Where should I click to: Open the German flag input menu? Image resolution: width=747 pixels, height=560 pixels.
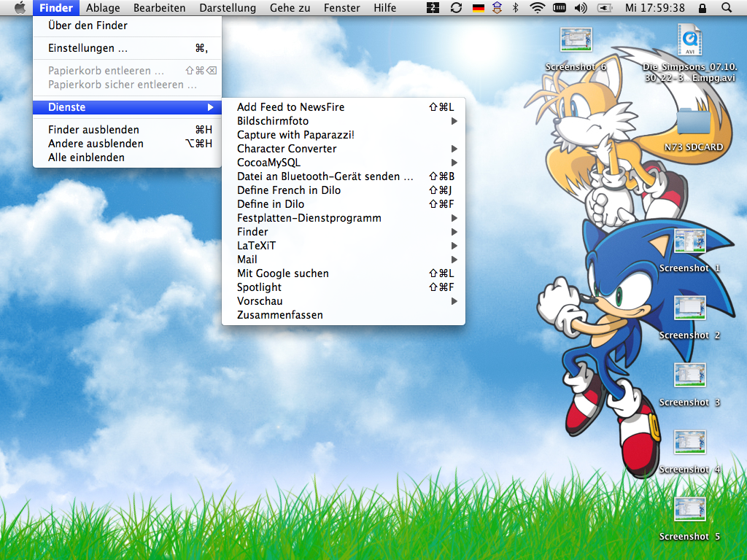tap(478, 7)
